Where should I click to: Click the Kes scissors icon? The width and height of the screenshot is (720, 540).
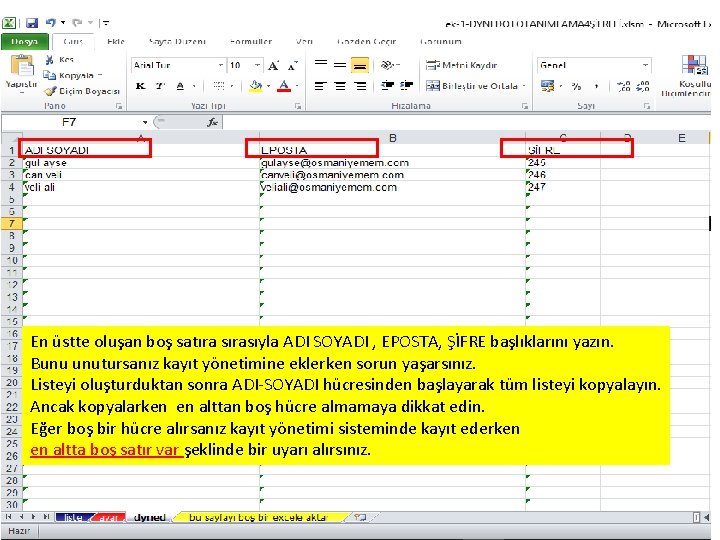tap(50, 60)
